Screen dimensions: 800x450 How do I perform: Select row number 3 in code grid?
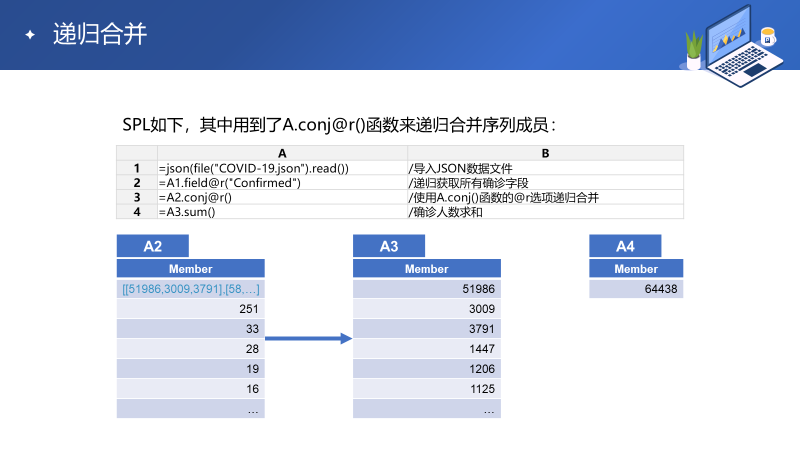coord(137,197)
